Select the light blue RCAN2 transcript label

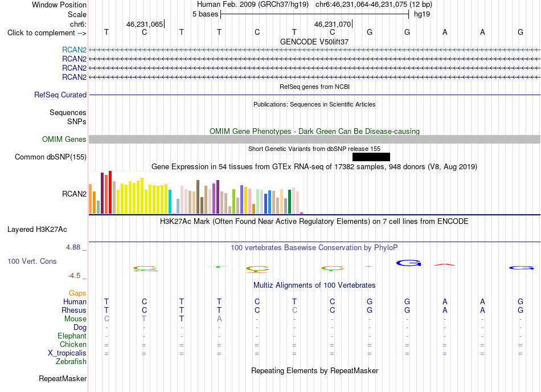coord(74,50)
